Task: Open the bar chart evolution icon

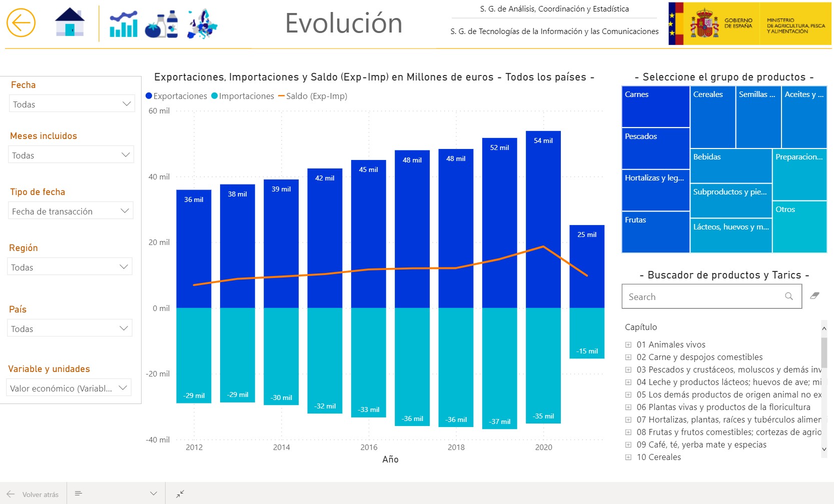Action: pos(124,24)
